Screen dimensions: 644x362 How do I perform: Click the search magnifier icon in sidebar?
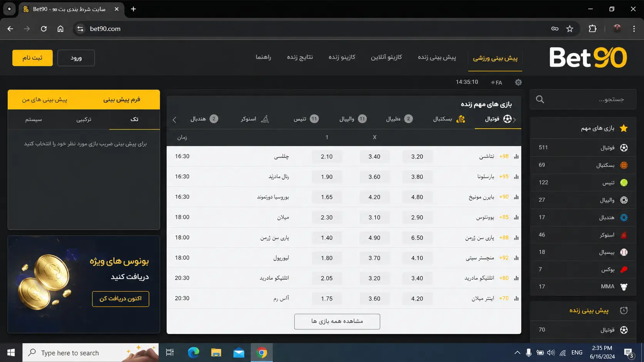540,100
